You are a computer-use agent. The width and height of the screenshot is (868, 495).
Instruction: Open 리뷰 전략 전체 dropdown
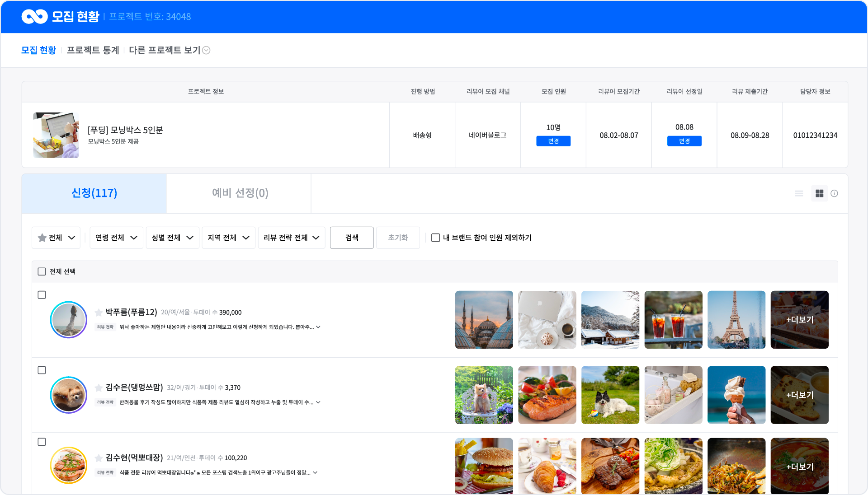click(x=291, y=238)
